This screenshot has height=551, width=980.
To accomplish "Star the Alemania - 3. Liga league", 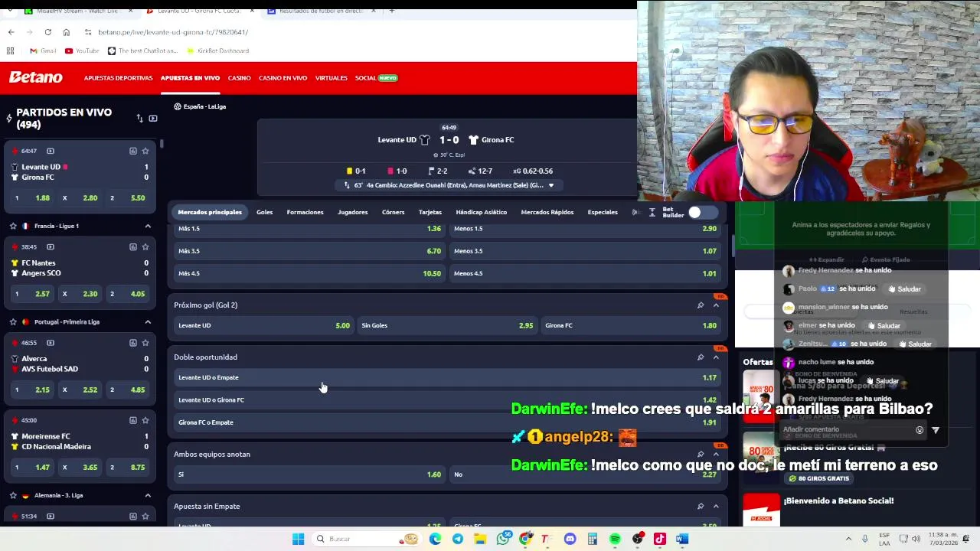I will pyautogui.click(x=13, y=495).
